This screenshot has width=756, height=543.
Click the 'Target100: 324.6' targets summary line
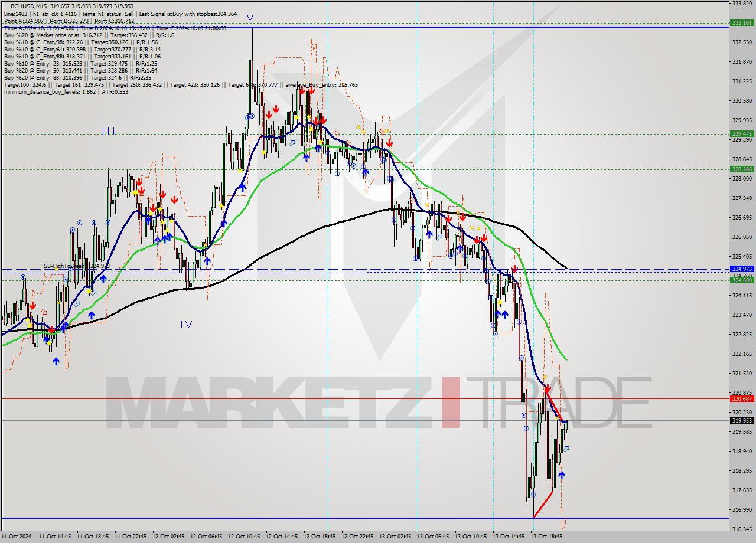181,84
